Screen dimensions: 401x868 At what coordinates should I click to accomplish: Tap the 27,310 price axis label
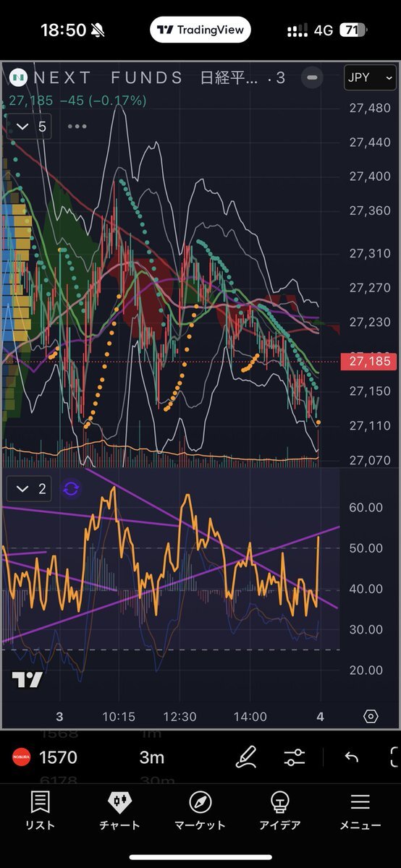tap(370, 253)
